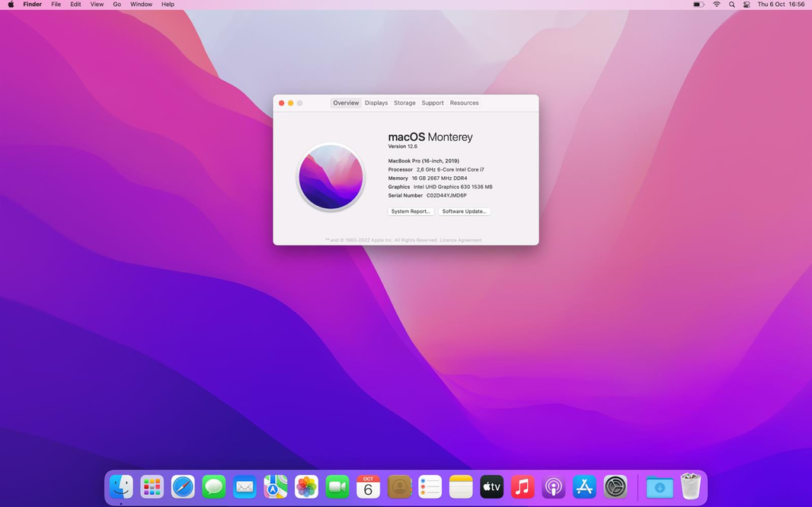Click MacBook Pro (16-inch, 2019) text
Screen dimensions: 812x507
click(424, 161)
